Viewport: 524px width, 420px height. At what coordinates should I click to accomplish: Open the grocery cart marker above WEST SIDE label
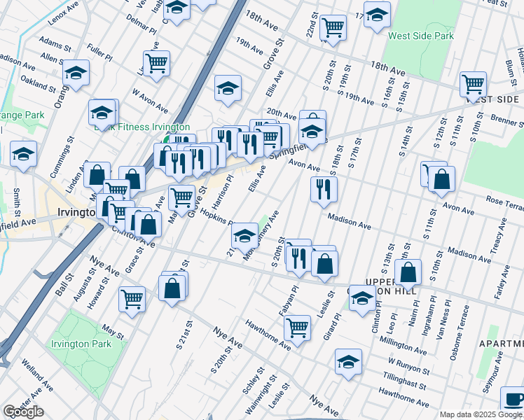pyautogui.click(x=473, y=85)
